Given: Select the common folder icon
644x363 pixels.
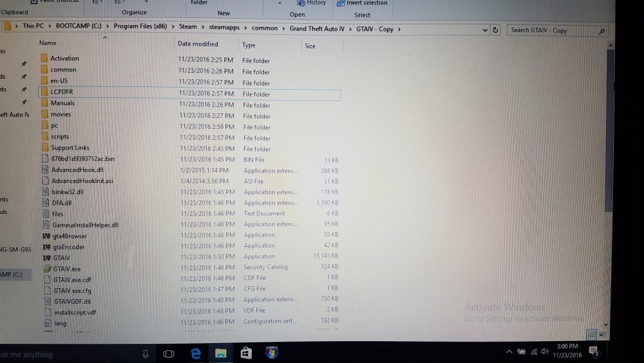Looking at the screenshot, I should coord(44,69).
